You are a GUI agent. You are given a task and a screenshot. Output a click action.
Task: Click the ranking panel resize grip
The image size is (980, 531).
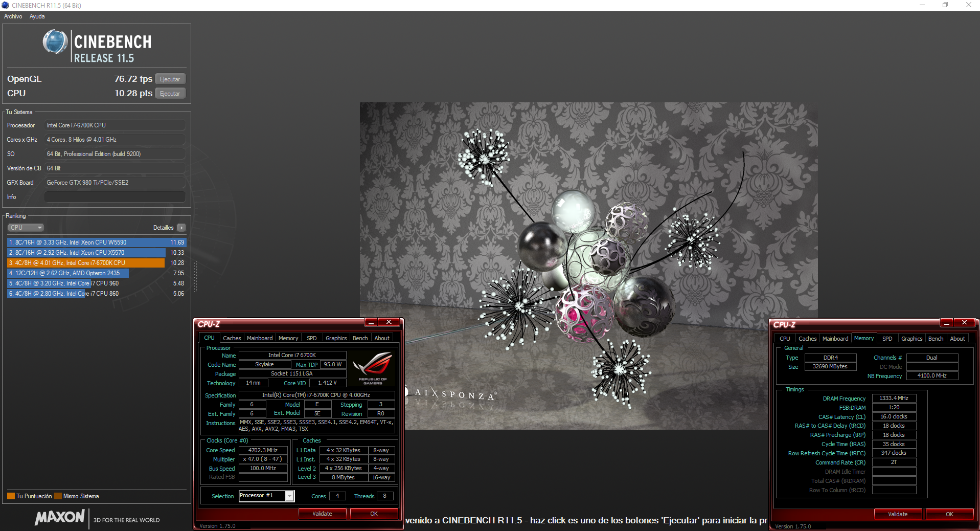(195, 276)
